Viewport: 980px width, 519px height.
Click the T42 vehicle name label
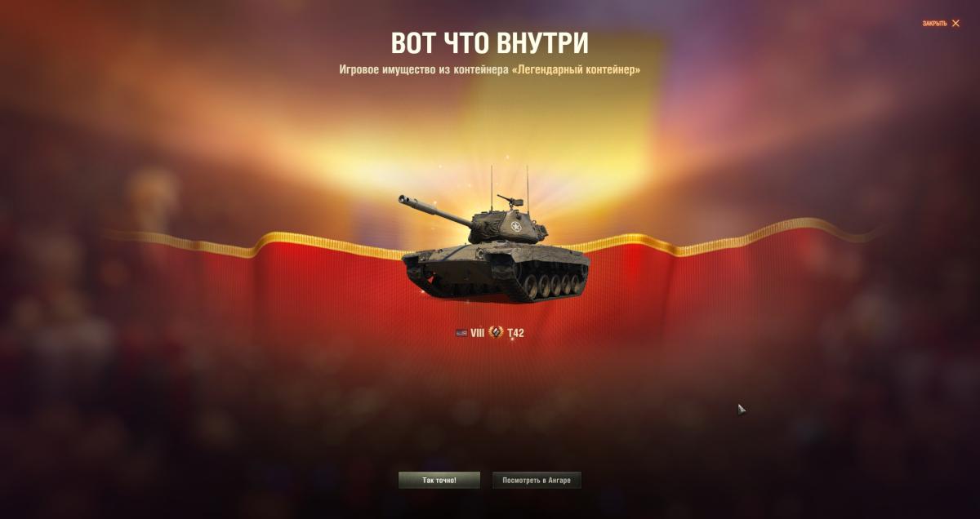click(515, 333)
